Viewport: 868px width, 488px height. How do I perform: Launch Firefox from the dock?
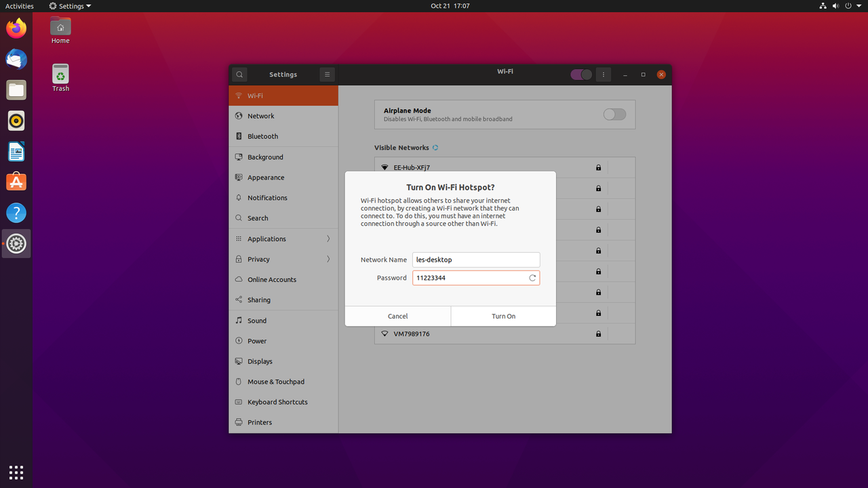coord(16,28)
